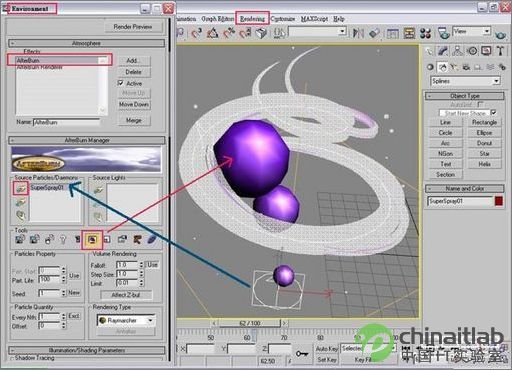Click the angle snap magnet icon
The height and width of the screenshot is (370, 512).
click(x=213, y=33)
